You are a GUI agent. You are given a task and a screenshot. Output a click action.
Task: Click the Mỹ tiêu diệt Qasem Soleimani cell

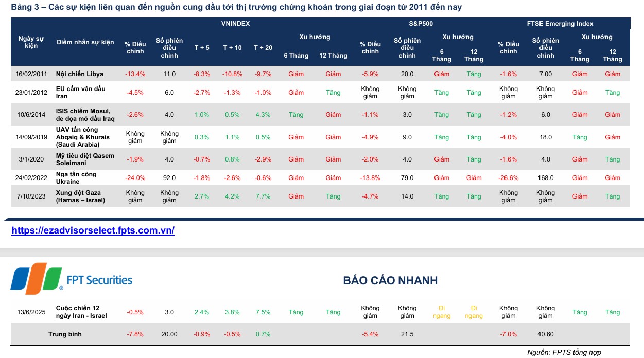(x=85, y=159)
